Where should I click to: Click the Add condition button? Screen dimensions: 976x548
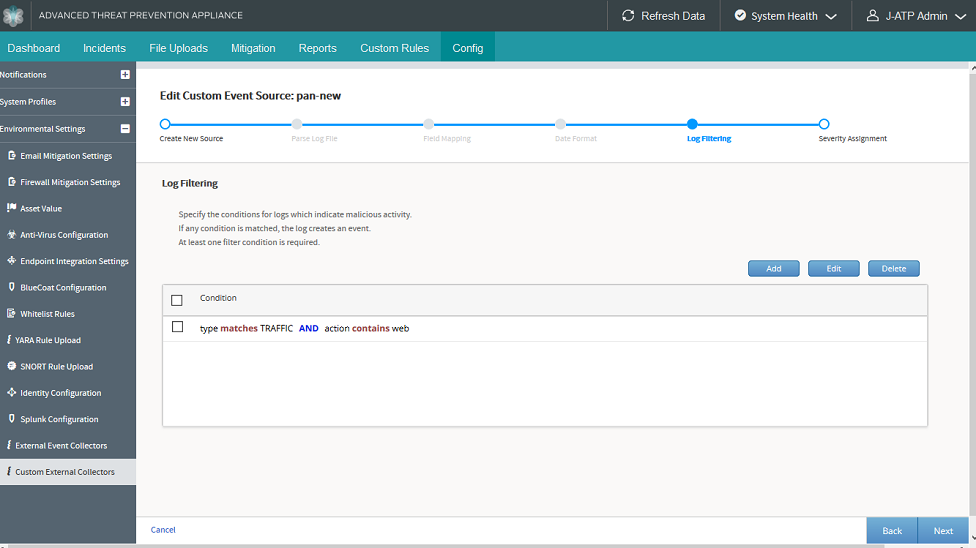point(774,268)
